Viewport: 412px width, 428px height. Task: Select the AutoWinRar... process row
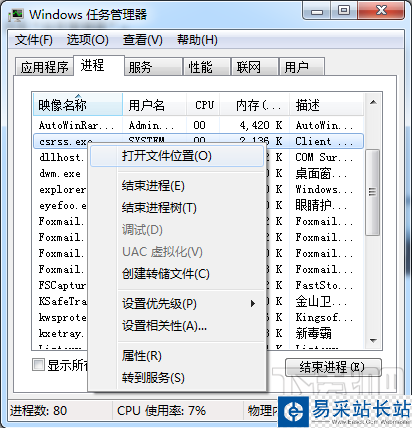[198, 125]
